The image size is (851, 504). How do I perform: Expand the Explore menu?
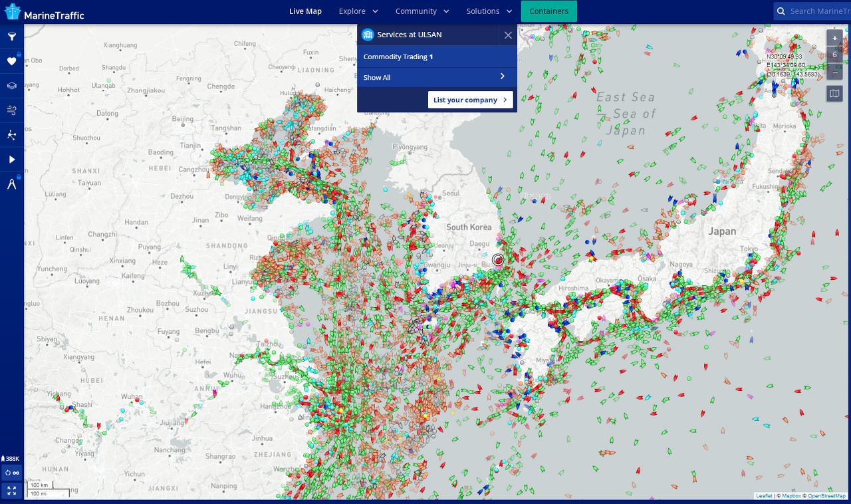coord(358,11)
